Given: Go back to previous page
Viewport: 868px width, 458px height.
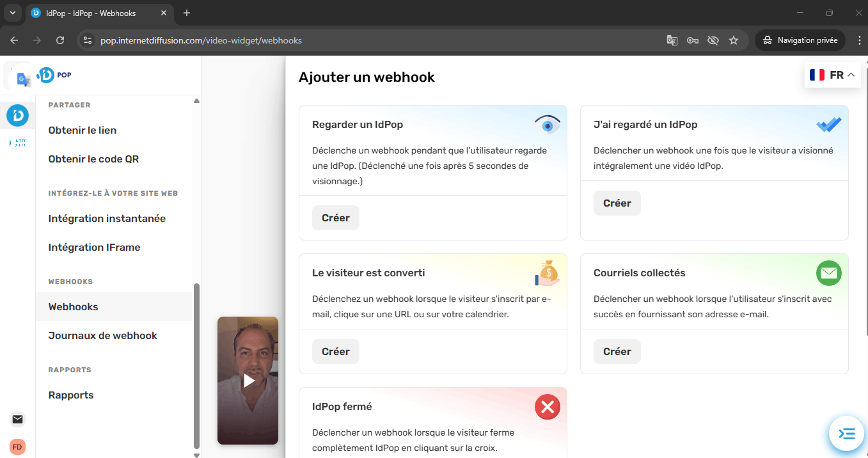Looking at the screenshot, I should coord(14,40).
